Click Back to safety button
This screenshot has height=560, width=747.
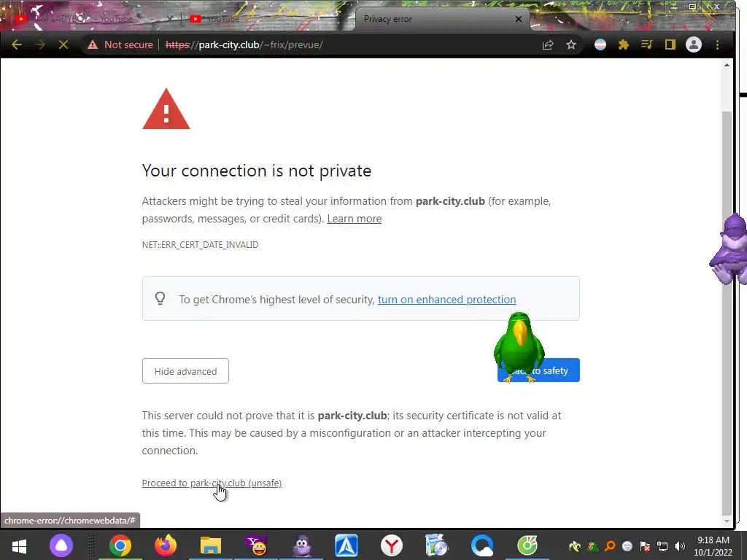pos(538,370)
